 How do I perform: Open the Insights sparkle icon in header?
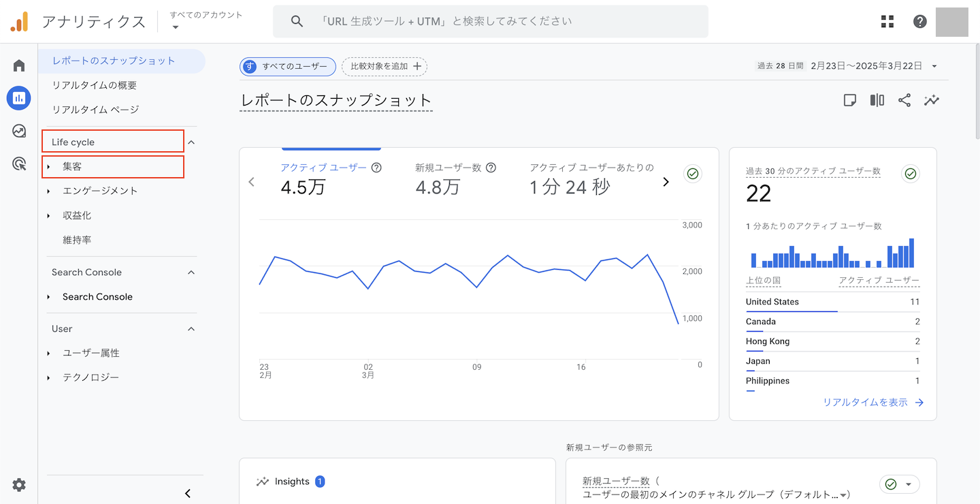[x=932, y=100]
